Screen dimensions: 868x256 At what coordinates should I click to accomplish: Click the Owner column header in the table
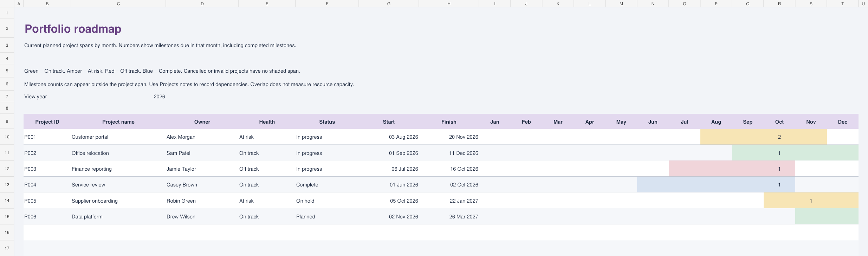(x=202, y=122)
